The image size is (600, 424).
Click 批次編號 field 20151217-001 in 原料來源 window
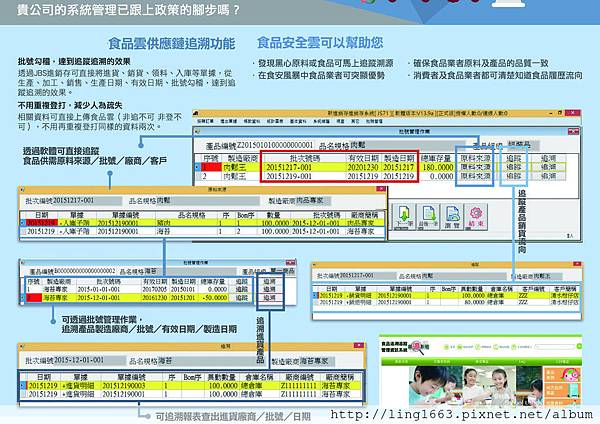[x=87, y=201]
